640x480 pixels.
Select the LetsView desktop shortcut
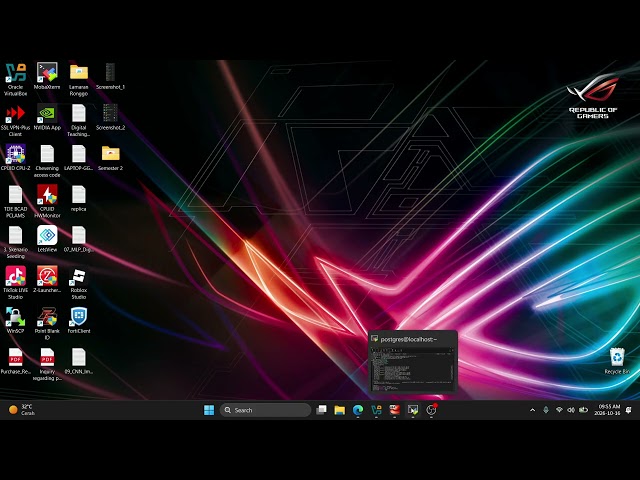[x=47, y=238]
